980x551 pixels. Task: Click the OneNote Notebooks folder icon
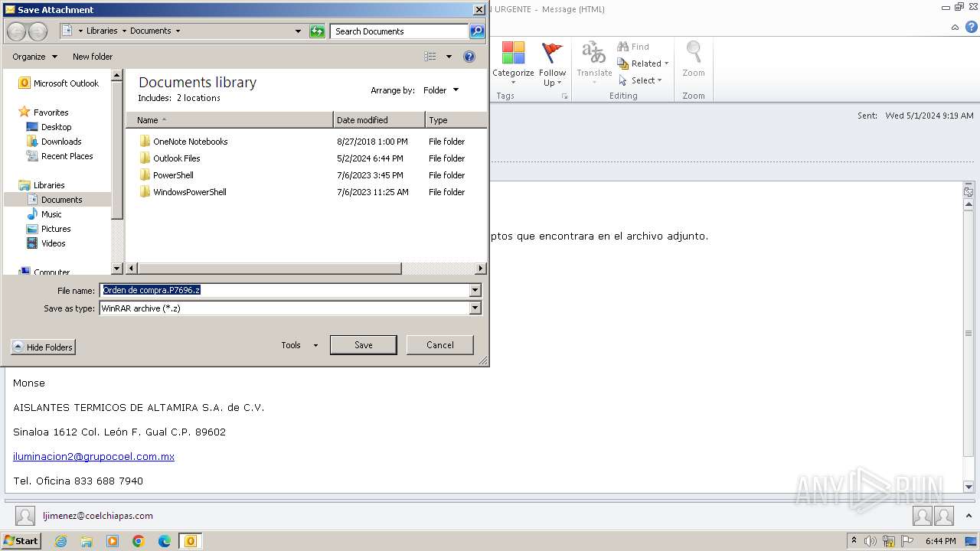point(145,142)
